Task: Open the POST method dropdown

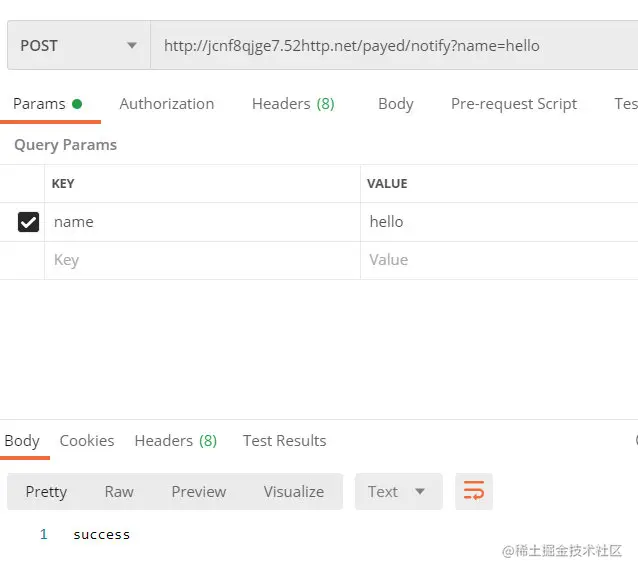Action: click(x=79, y=45)
